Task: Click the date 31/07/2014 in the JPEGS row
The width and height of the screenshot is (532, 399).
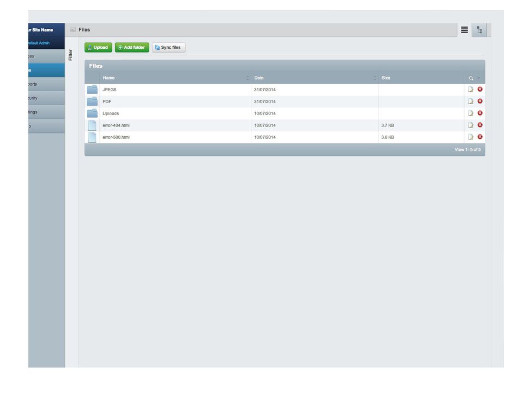Action: point(265,90)
